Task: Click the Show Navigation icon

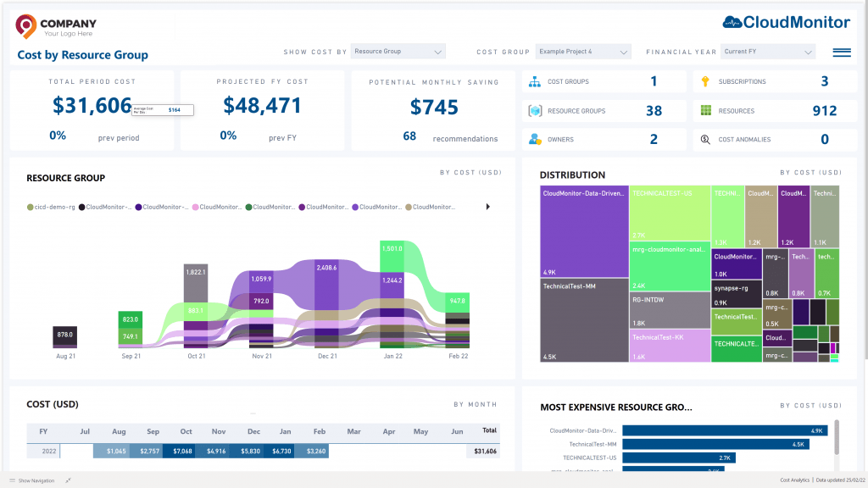Action: tap(12, 480)
